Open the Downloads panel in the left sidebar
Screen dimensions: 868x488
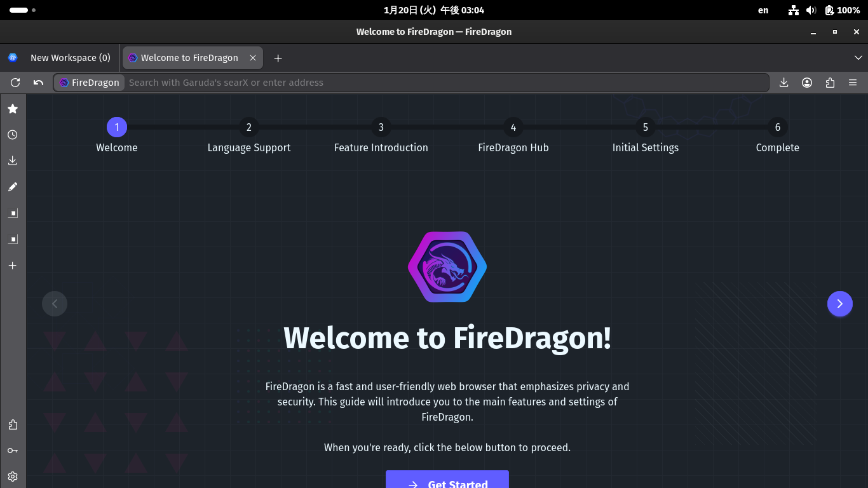point(13,161)
